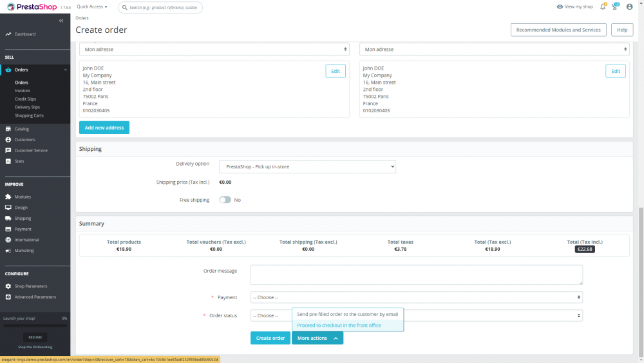Screen dimensions: 644x363
Task: Open Shopping Carts submenu item
Action: coord(29,115)
